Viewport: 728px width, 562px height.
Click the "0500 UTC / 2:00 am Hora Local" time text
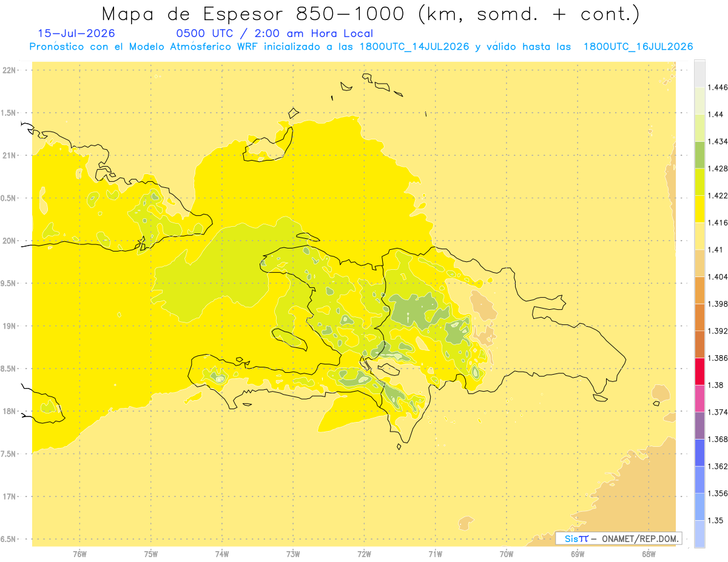click(274, 34)
